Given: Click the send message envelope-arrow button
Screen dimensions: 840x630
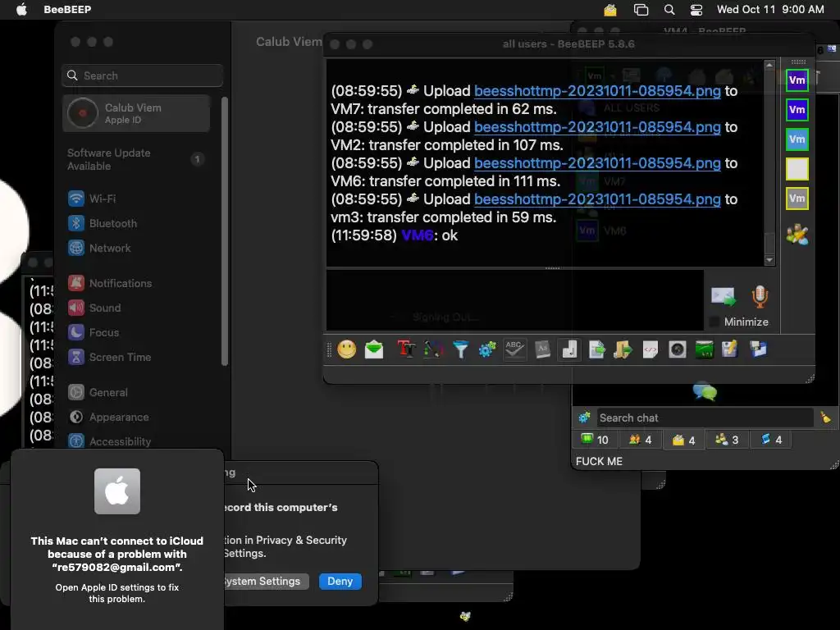Looking at the screenshot, I should coord(724,296).
